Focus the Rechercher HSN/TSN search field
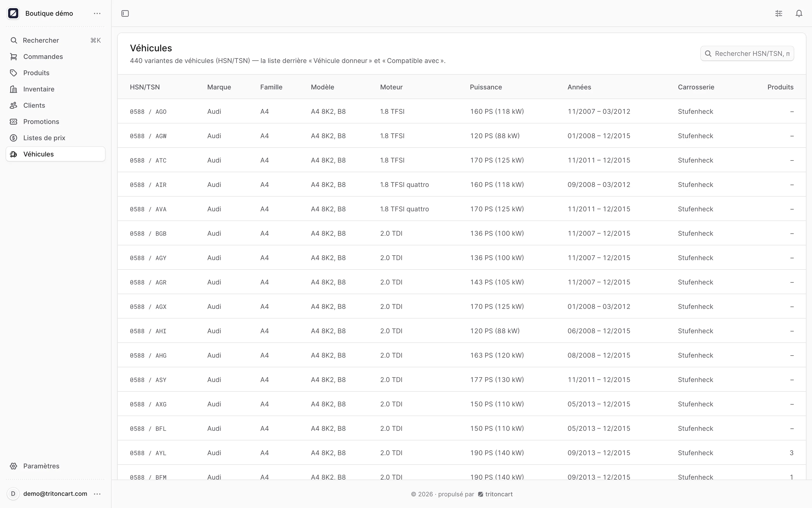 tap(747, 54)
